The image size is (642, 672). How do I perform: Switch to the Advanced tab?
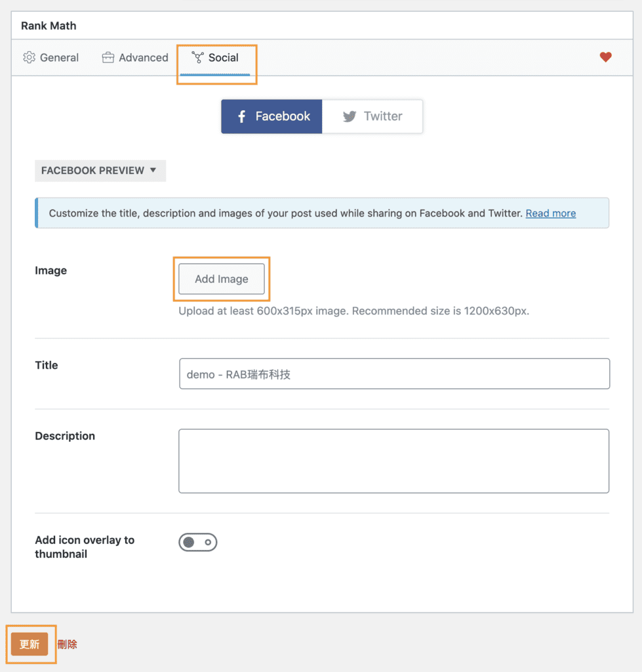pos(143,58)
